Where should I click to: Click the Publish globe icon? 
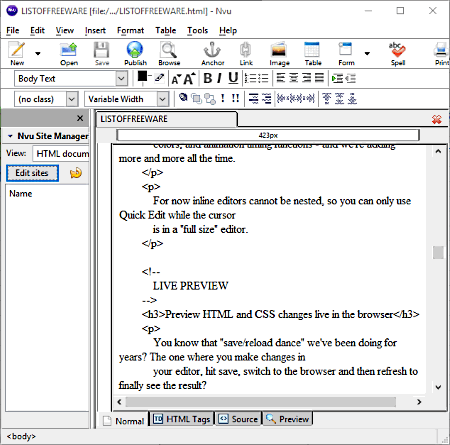[135, 53]
